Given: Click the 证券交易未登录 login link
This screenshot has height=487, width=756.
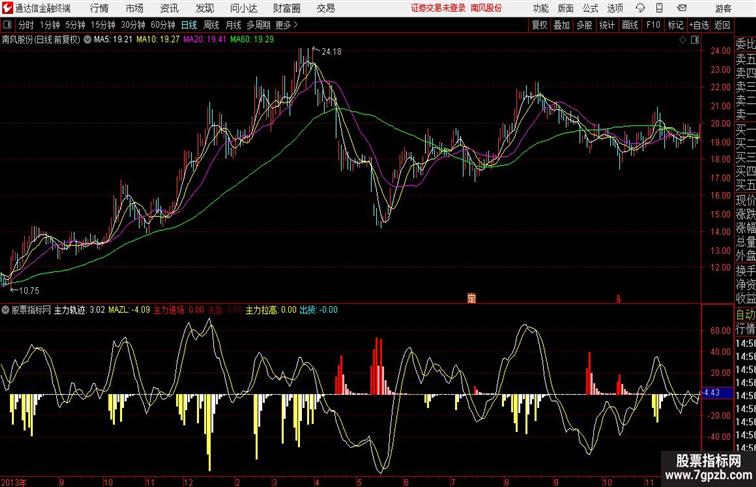Looking at the screenshot, I should coord(438,8).
